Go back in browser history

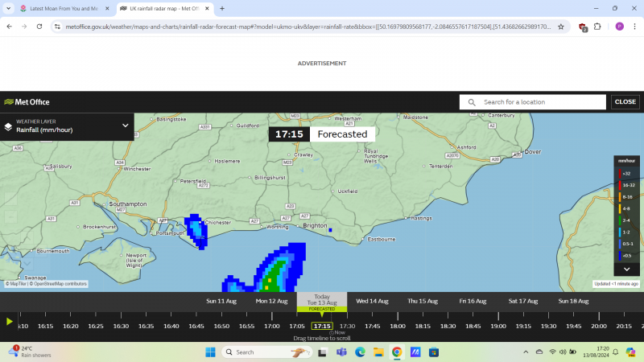10,27
